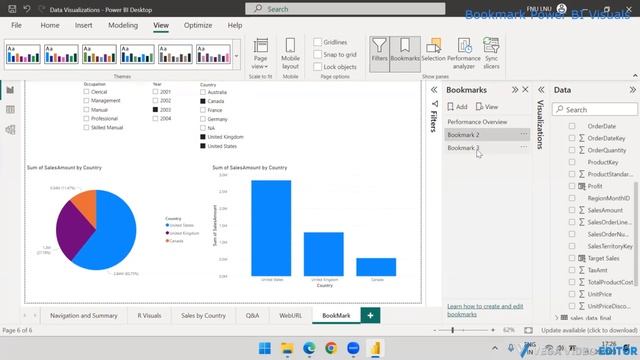This screenshot has width=640, height=360.
Task: Open the File menu
Action: 16,25
